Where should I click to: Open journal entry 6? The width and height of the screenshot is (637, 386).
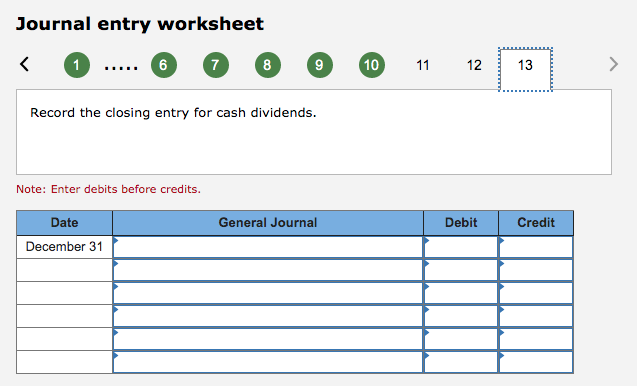(x=164, y=65)
